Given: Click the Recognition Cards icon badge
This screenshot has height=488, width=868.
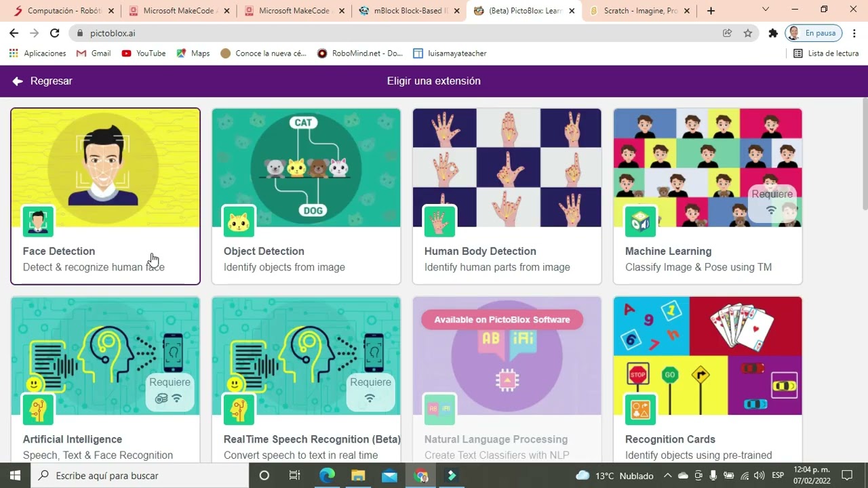Looking at the screenshot, I should click(640, 410).
